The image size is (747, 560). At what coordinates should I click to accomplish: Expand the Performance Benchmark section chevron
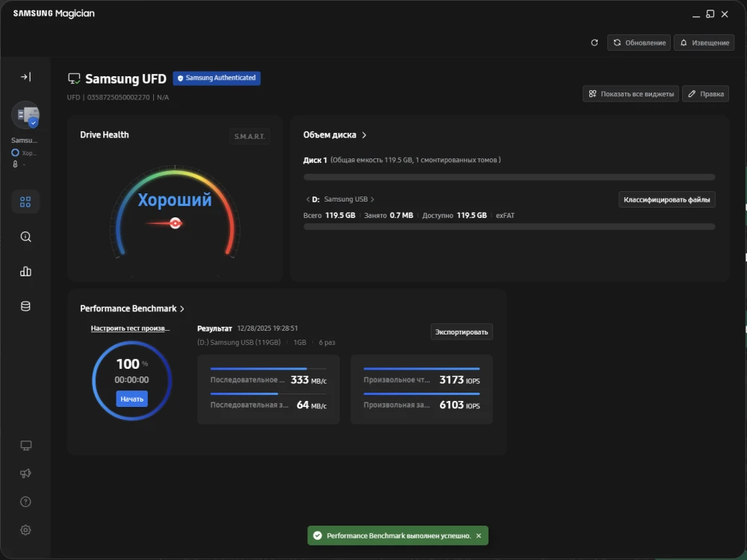(x=182, y=308)
